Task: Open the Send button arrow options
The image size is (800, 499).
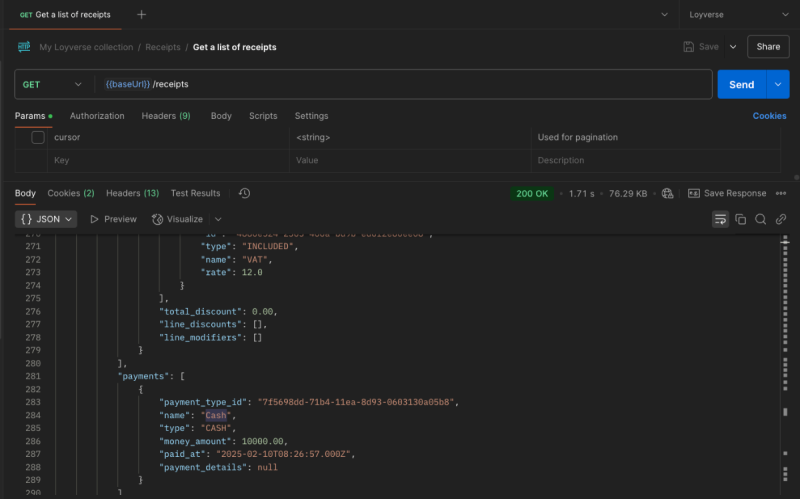Action: [779, 85]
